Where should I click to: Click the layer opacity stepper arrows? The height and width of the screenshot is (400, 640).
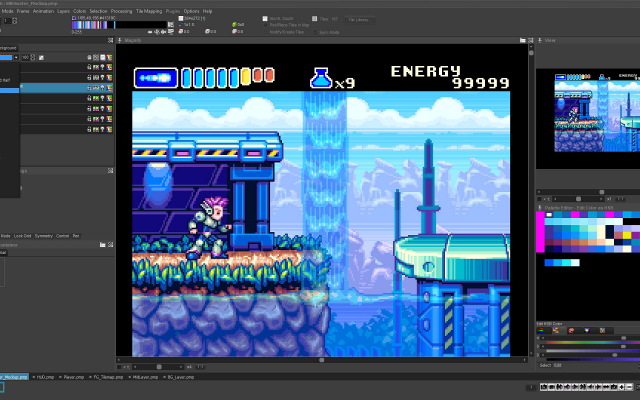tap(33, 58)
